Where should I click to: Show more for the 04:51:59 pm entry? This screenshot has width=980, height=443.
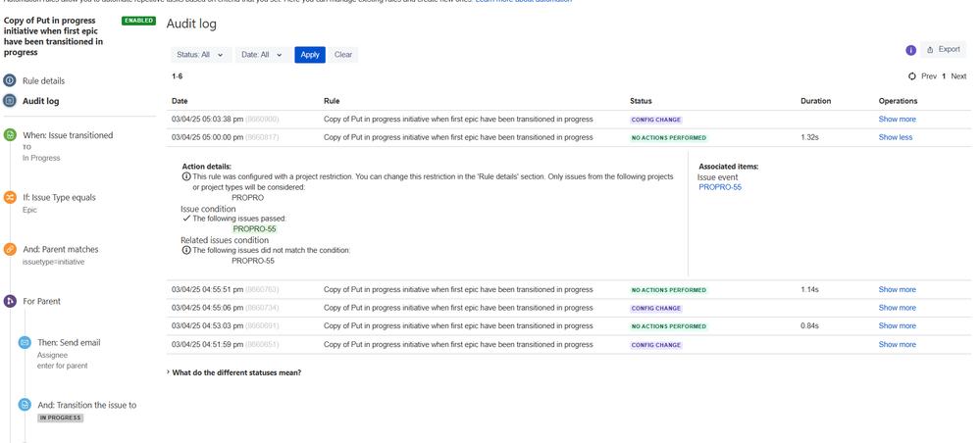897,345
